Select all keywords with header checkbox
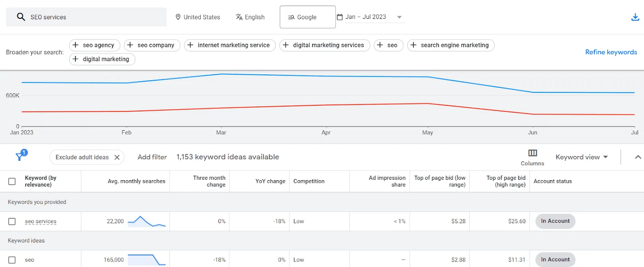Image resolution: width=644 pixels, height=267 pixels. [x=12, y=181]
